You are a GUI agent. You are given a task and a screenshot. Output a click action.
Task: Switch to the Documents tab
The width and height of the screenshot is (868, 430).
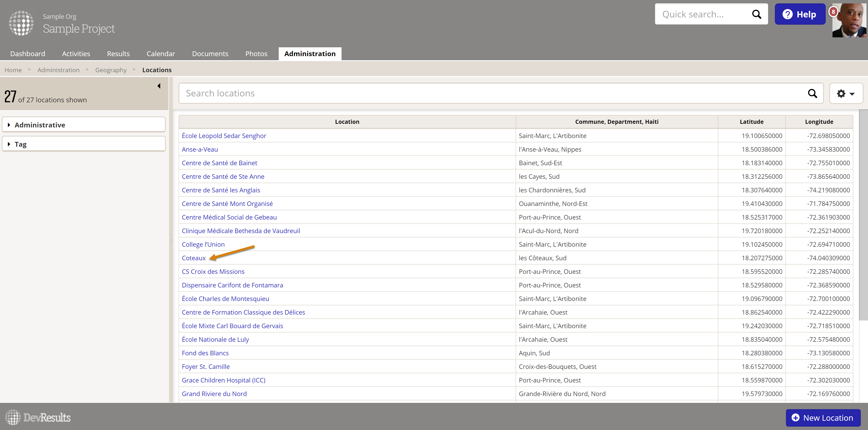[210, 54]
